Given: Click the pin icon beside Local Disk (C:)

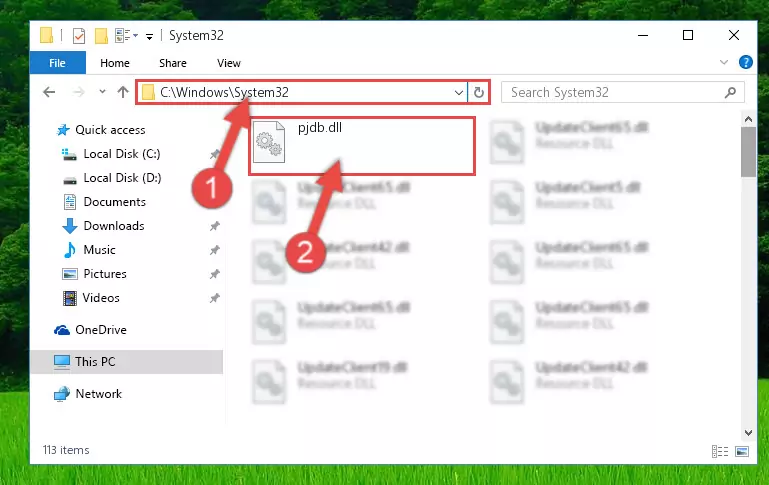Looking at the screenshot, I should click(214, 154).
